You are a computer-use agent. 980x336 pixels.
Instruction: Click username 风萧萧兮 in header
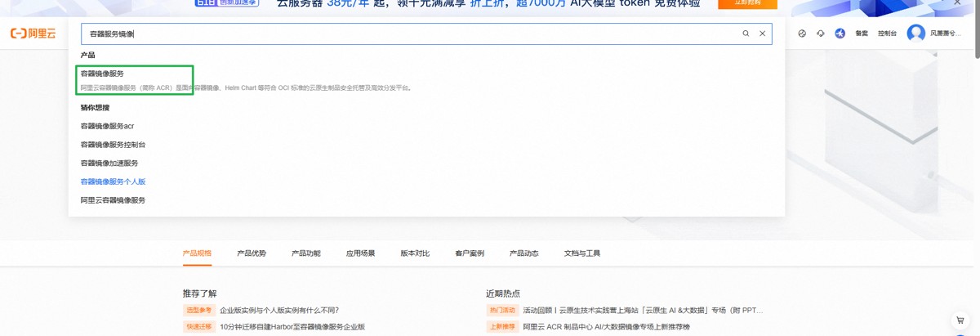point(945,34)
